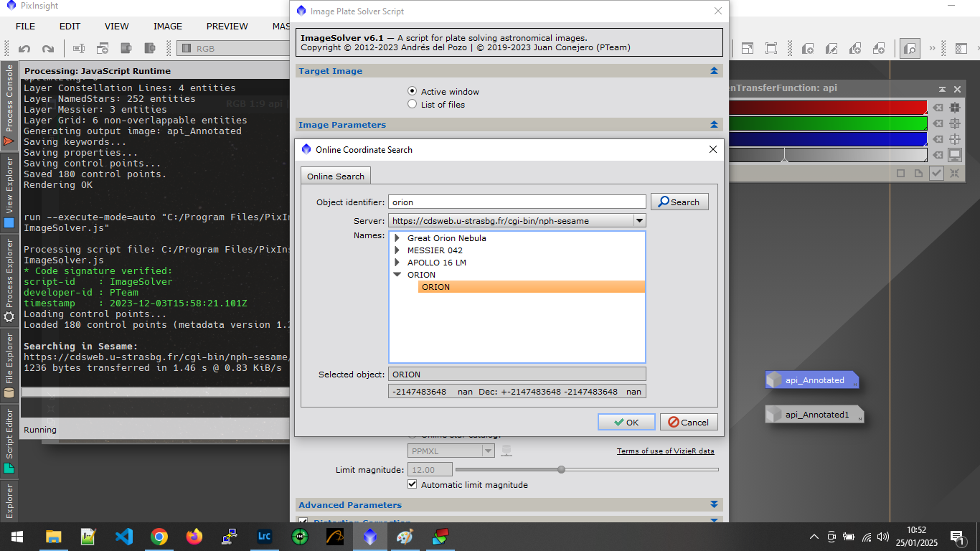The image size is (980, 551).
Task: Click blue channel crosshair icon in ScreenTransferFunction
Action: click(955, 139)
